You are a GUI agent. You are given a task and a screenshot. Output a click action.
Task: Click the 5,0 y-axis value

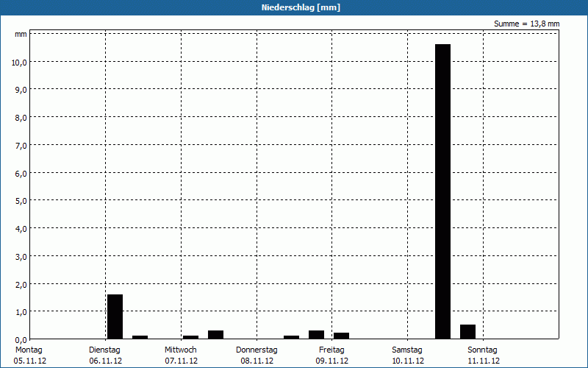pyautogui.click(x=21, y=201)
